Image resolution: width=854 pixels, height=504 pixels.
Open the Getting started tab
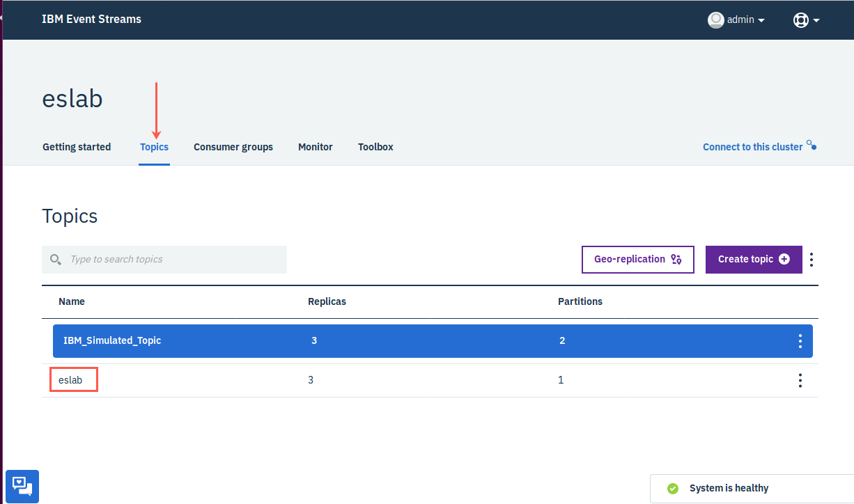(77, 147)
